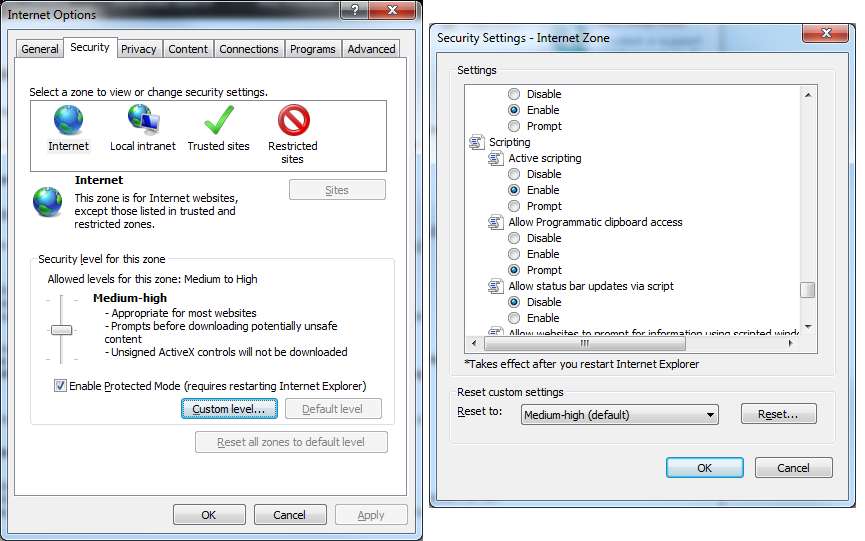The image size is (865, 541).
Task: Click the horizontal scroll right arrow
Action: pyautogui.click(x=791, y=344)
